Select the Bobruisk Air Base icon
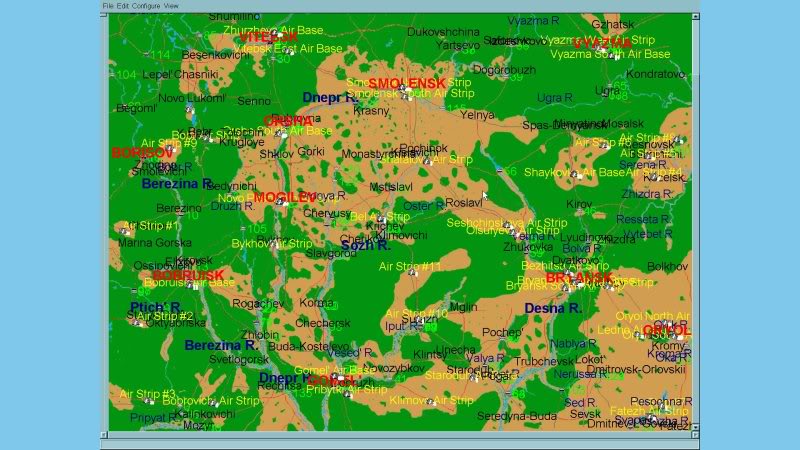Image resolution: width=800 pixels, height=450 pixels. [x=192, y=286]
